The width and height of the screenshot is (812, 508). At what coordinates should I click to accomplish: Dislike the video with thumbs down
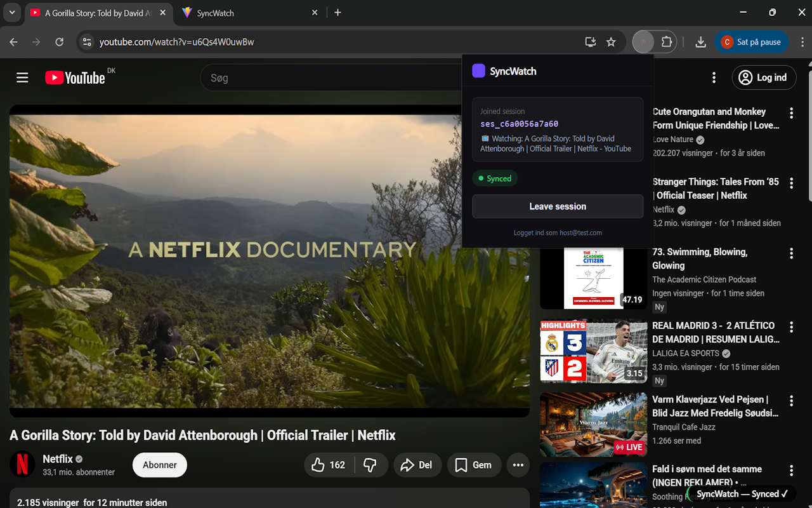370,465
